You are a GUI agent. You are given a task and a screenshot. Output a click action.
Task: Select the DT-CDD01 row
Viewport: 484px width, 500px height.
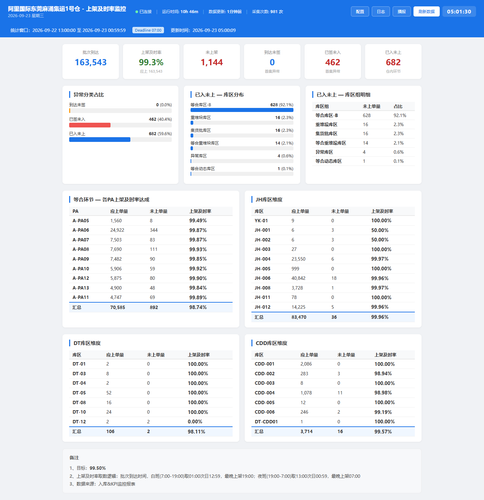(333, 422)
